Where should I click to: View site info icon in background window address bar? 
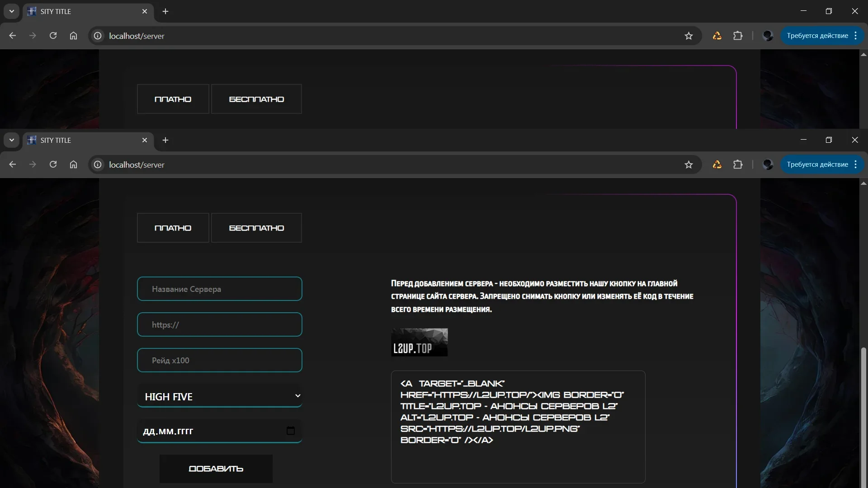[x=98, y=36]
